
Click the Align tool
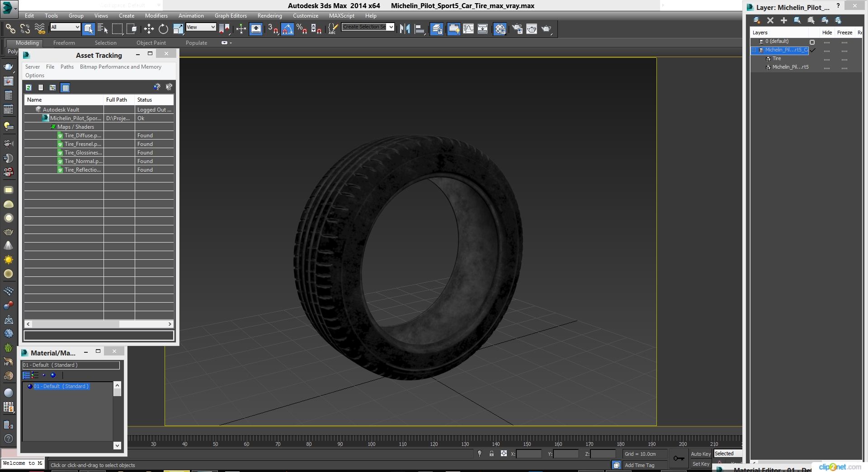(420, 29)
